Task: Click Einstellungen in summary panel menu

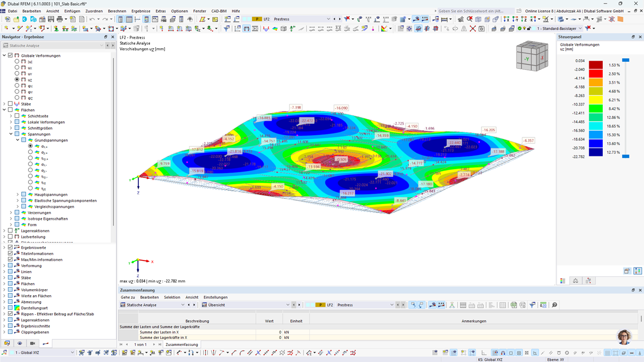Action: (215, 297)
